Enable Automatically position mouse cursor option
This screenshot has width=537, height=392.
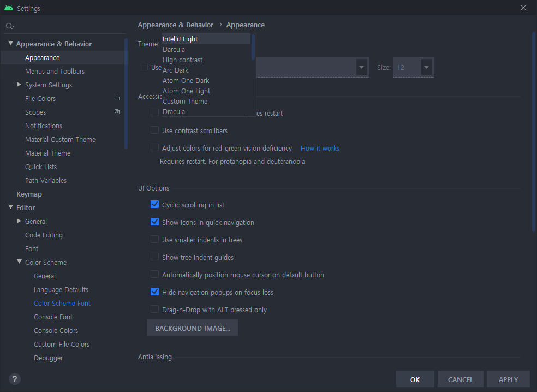click(155, 275)
